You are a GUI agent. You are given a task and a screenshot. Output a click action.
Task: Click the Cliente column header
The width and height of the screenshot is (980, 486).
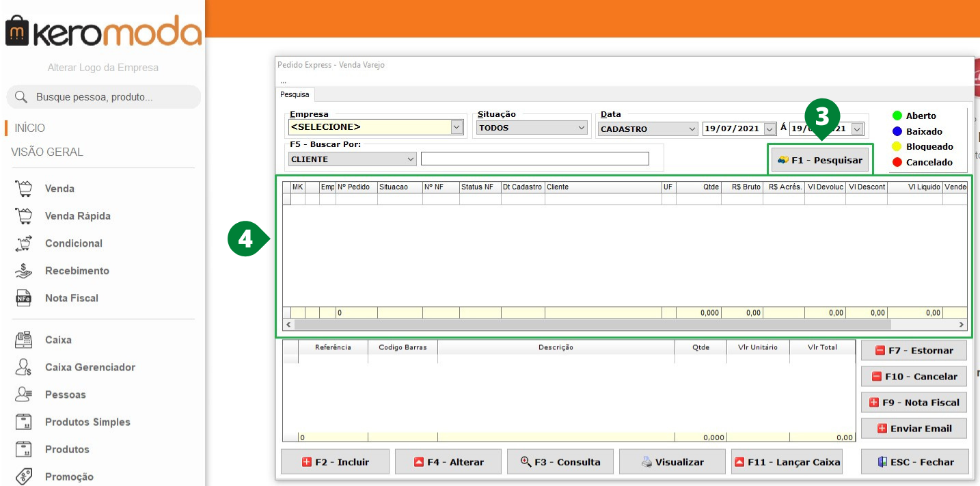[603, 187]
